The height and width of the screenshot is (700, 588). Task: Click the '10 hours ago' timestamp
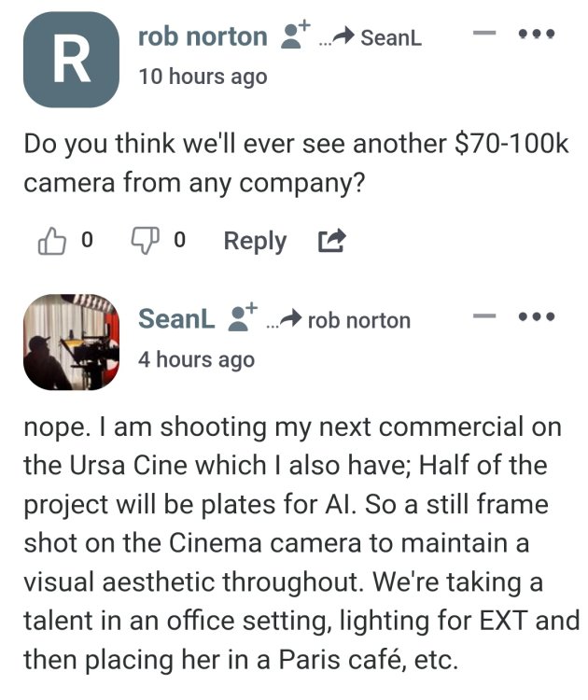(202, 77)
